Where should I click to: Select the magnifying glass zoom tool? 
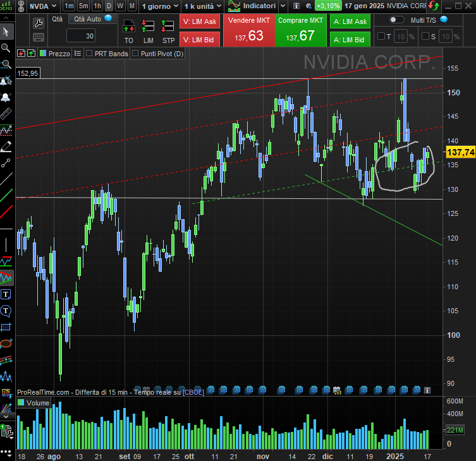[x=6, y=47]
